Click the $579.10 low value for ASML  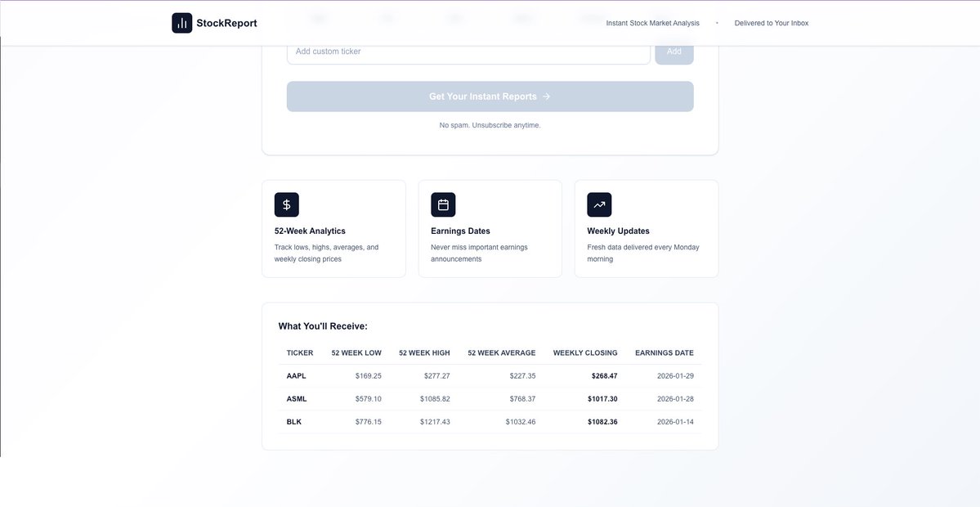[368, 399]
